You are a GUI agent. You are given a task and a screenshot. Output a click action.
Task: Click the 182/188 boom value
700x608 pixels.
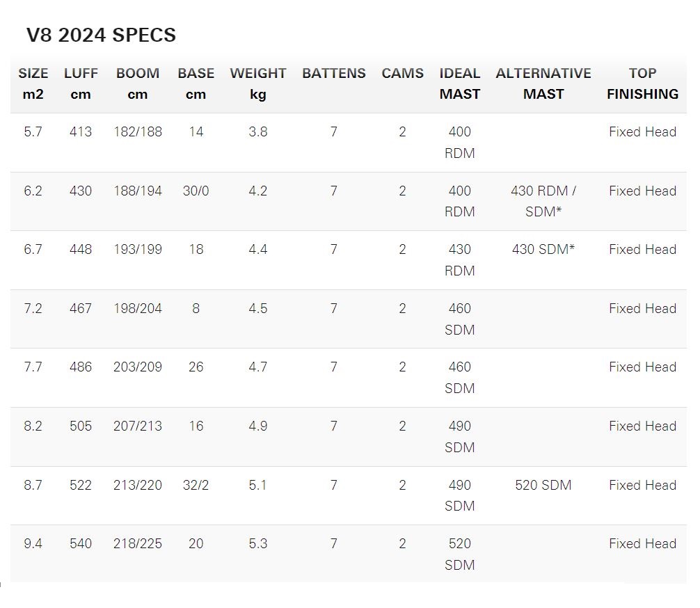click(138, 131)
